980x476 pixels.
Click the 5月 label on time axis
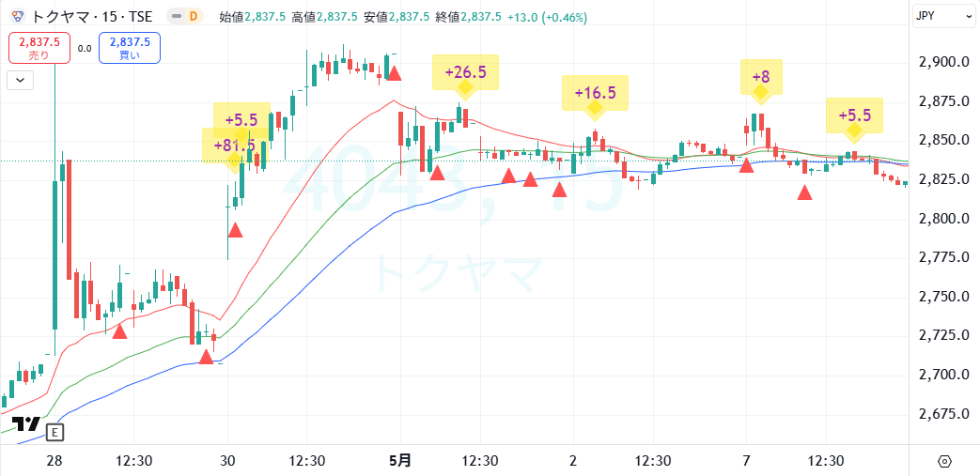click(400, 461)
